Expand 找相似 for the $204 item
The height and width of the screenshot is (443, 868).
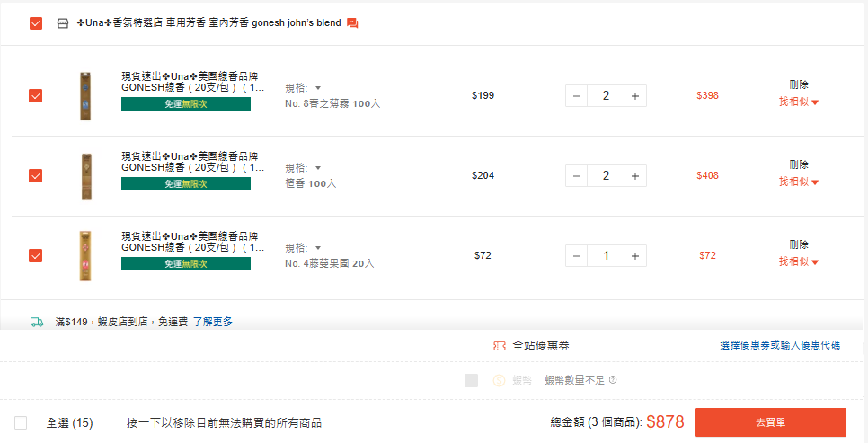click(799, 182)
